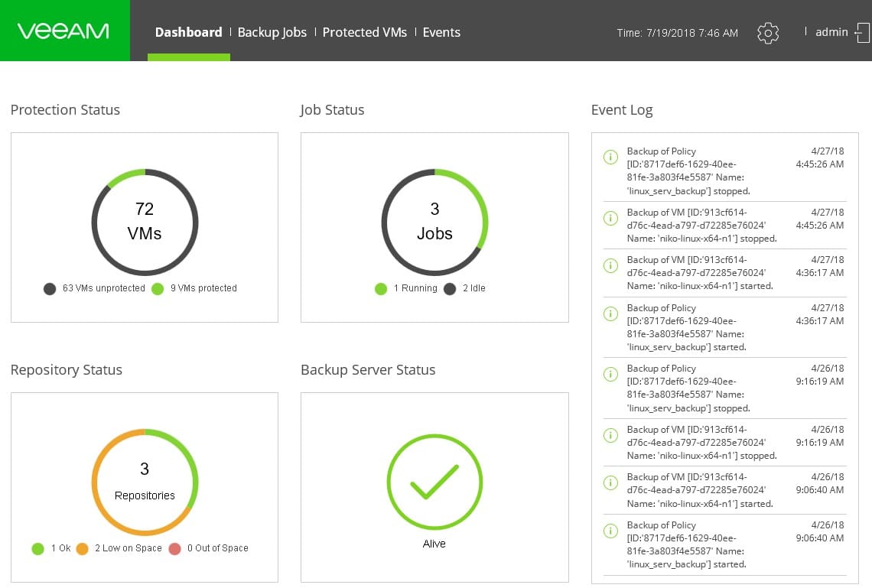The width and height of the screenshot is (872, 588).
Task: Click green legend dot for VMs protected
Action: click(x=158, y=289)
